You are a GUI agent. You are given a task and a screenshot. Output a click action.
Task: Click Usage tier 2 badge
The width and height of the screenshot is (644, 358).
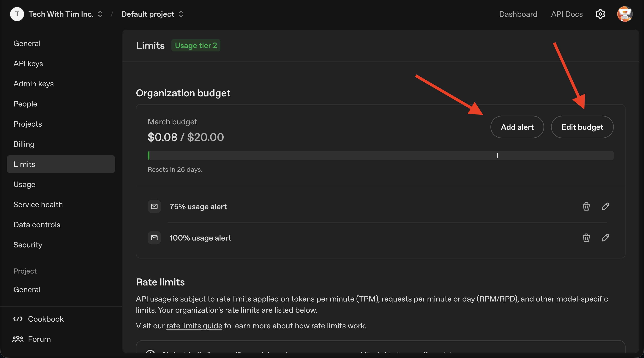196,45
